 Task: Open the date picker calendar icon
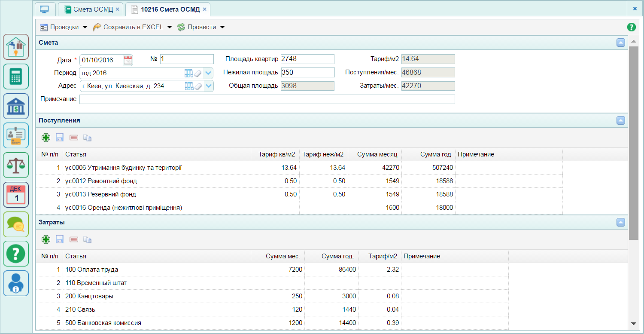[128, 60]
